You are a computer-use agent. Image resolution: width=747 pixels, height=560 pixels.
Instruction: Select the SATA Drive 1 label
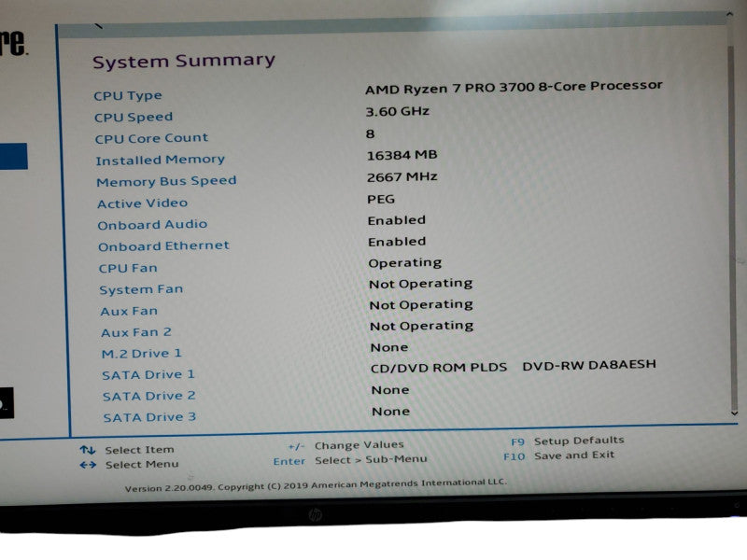click(x=148, y=375)
